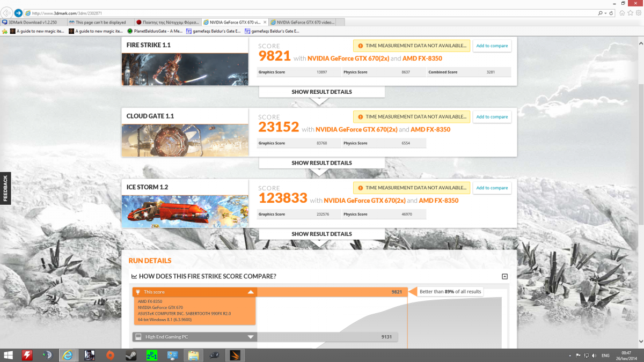Open the game character portrait taskbar icon
The image size is (644, 362).
click(x=89, y=354)
